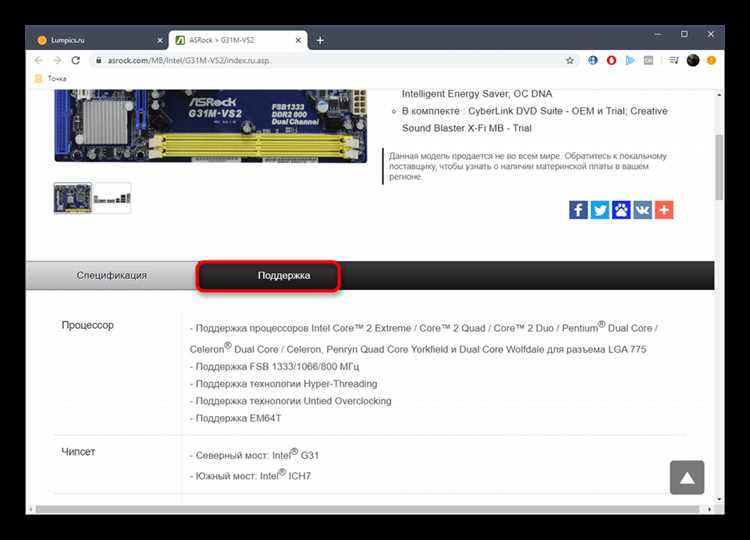Image resolution: width=750 pixels, height=540 pixels.
Task: Click the Чипсет row label
Action: pyautogui.click(x=78, y=452)
